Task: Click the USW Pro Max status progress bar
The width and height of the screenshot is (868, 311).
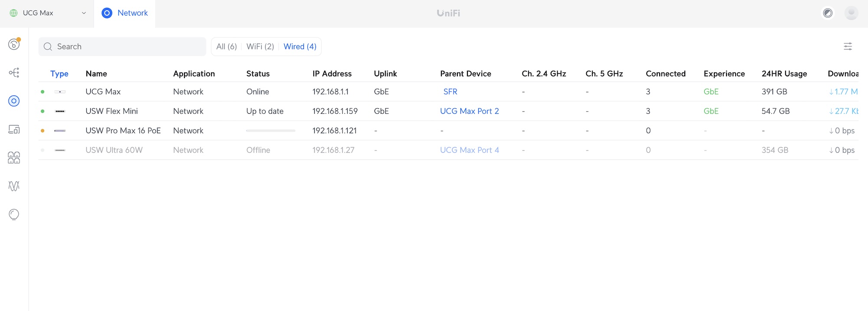Action: click(x=271, y=131)
